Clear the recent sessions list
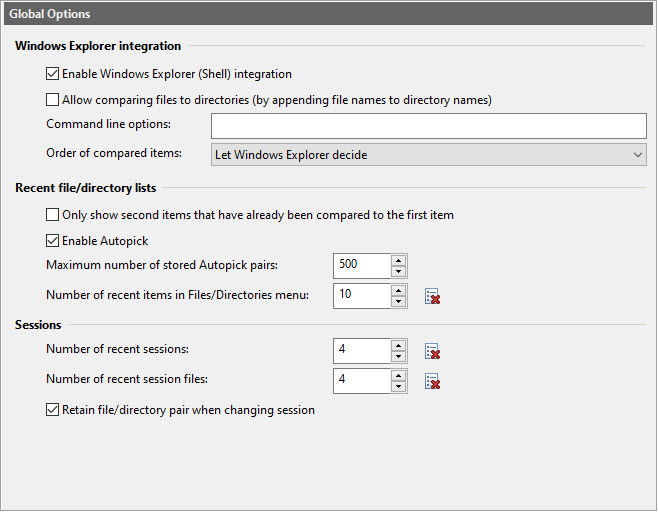This screenshot has height=512, width=658. click(x=433, y=351)
